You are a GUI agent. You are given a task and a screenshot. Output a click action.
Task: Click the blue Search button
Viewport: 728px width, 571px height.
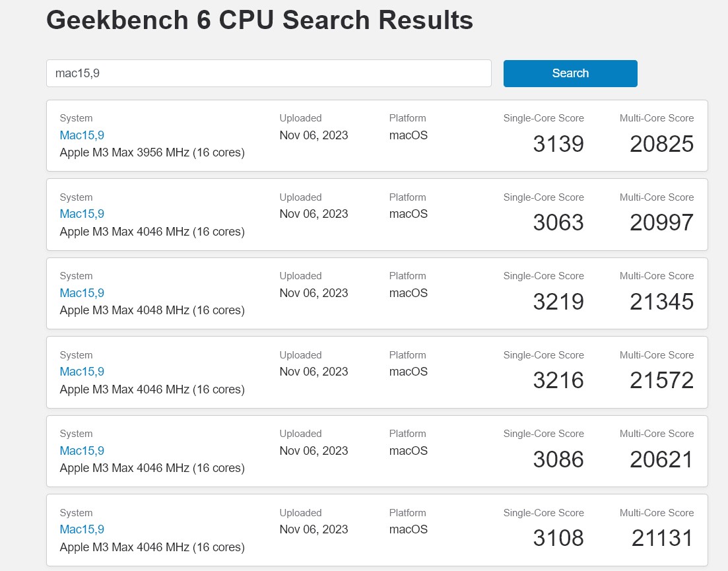tap(570, 73)
